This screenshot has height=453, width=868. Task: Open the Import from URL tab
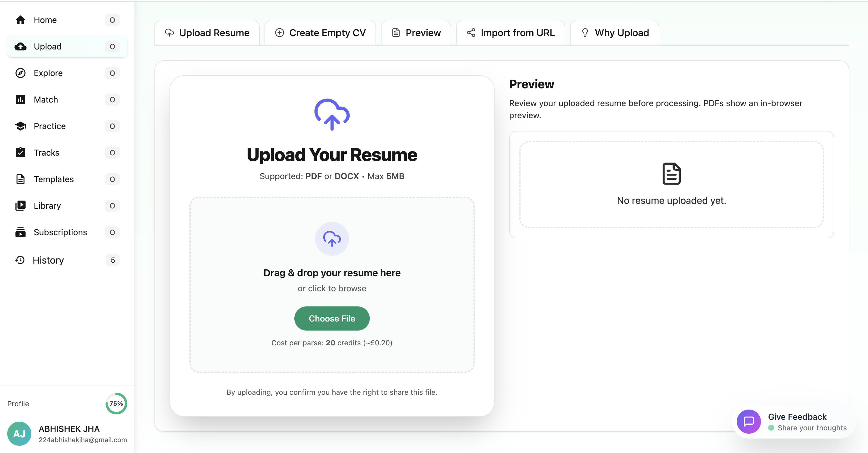tap(511, 33)
